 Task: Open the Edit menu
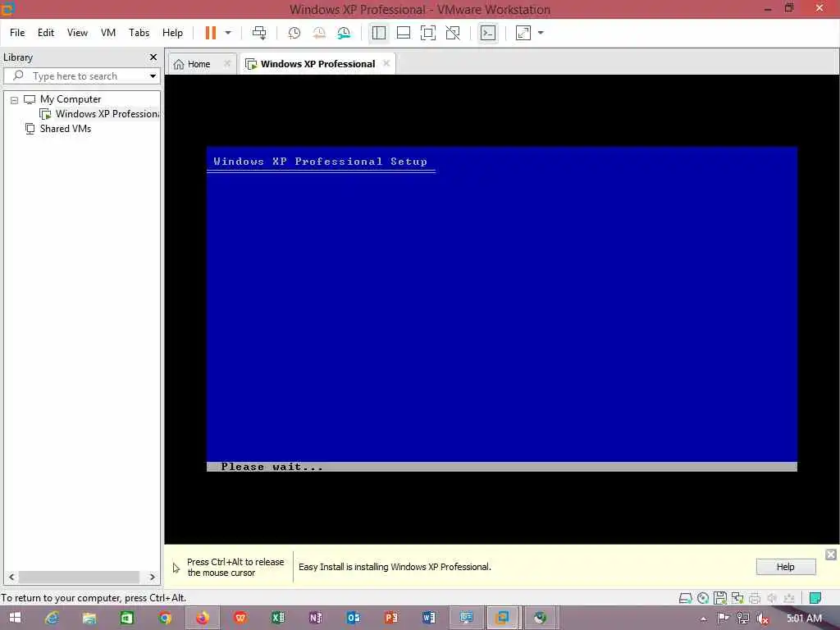point(46,33)
